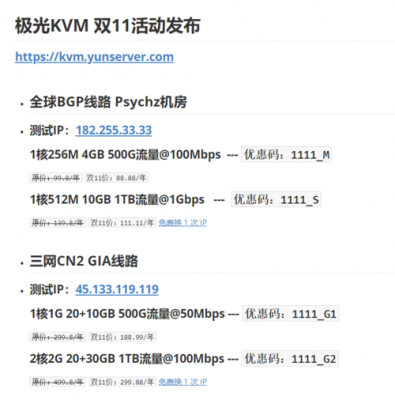The width and height of the screenshot is (395, 400).
Task: Open test IP 45.133.119.119 link
Action: click(117, 289)
